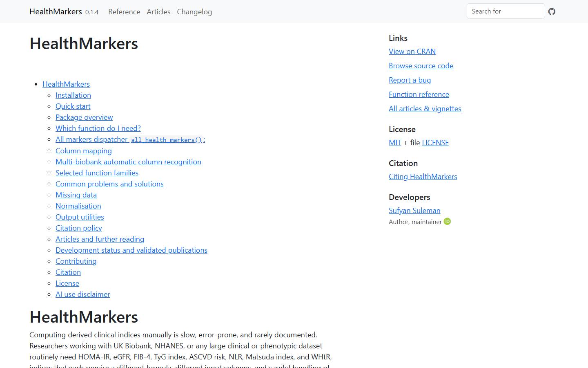Jump to the Contributing section
588x368 pixels.
76,261
